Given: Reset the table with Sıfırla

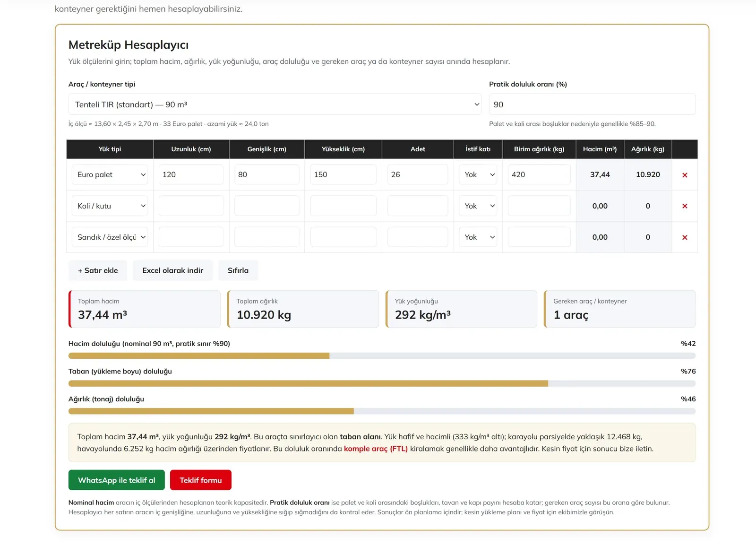Looking at the screenshot, I should pyautogui.click(x=238, y=270).
